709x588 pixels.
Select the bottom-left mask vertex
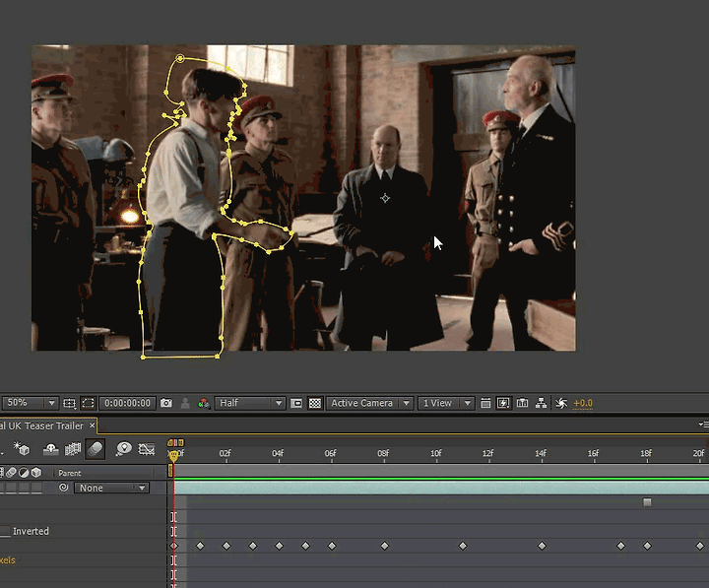click(143, 358)
